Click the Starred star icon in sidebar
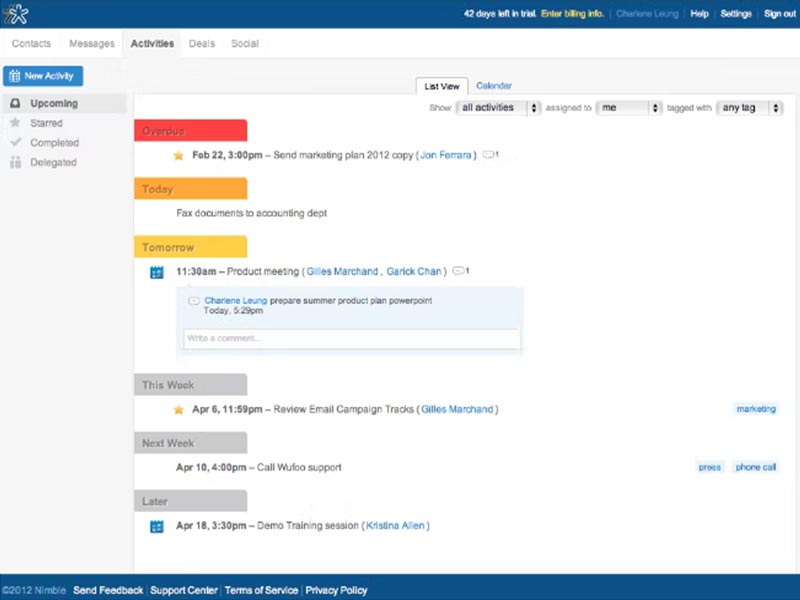 click(15, 123)
